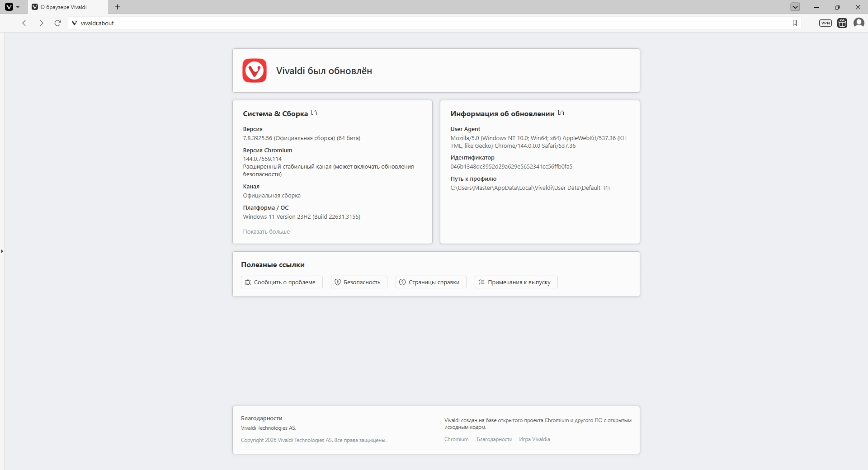Copy the Информация об обновлении details
This screenshot has height=470, width=868.
point(561,113)
